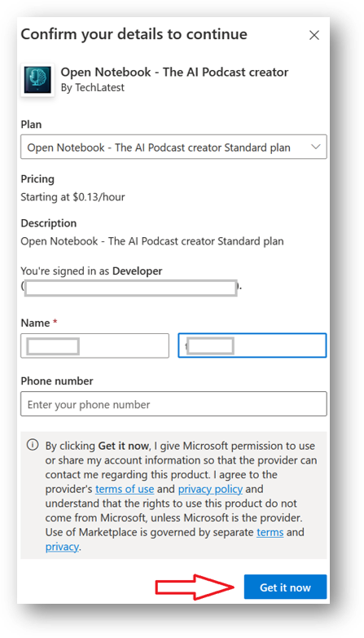This screenshot has width=364, height=638.
Task: Click the Starting at $0.13/hour pricing text
Action: 72,197
